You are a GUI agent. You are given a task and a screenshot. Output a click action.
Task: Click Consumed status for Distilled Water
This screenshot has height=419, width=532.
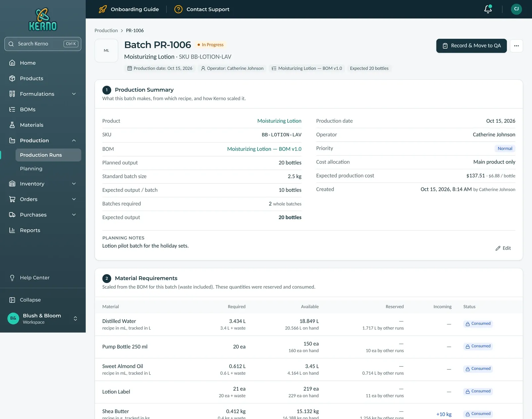click(478, 324)
